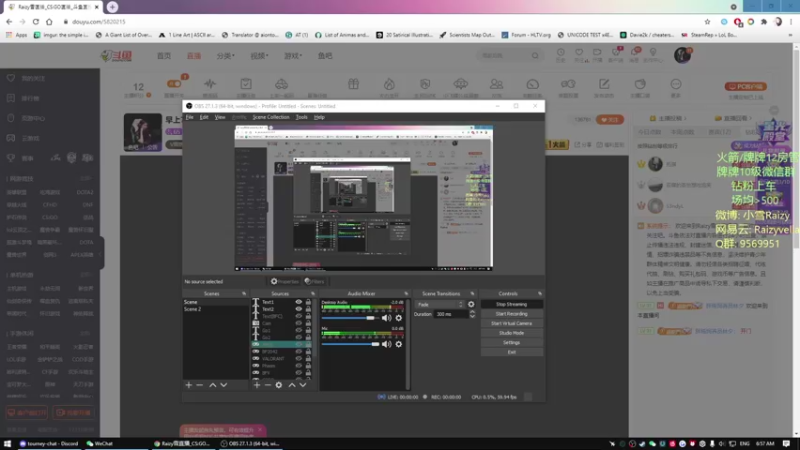
Task: Bookmark this page with star icon
Action: click(x=707, y=22)
